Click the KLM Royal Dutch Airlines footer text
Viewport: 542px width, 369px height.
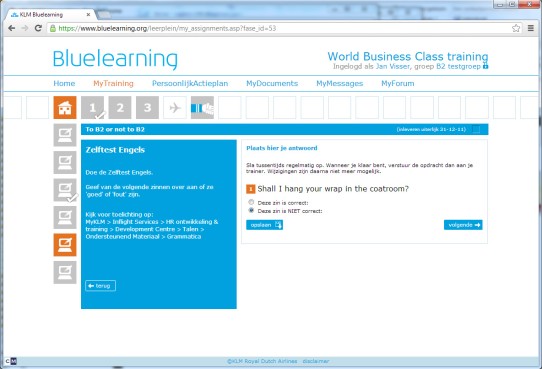click(262, 361)
